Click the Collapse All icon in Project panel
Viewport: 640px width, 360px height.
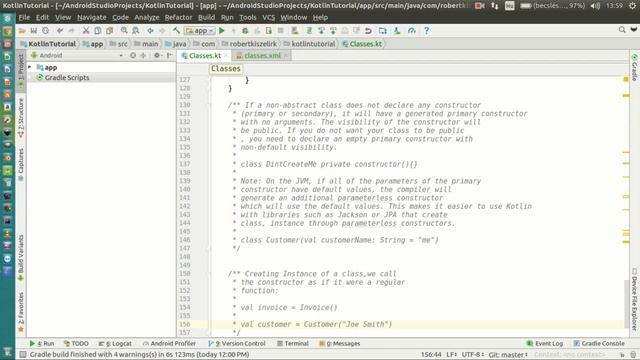click(143, 56)
